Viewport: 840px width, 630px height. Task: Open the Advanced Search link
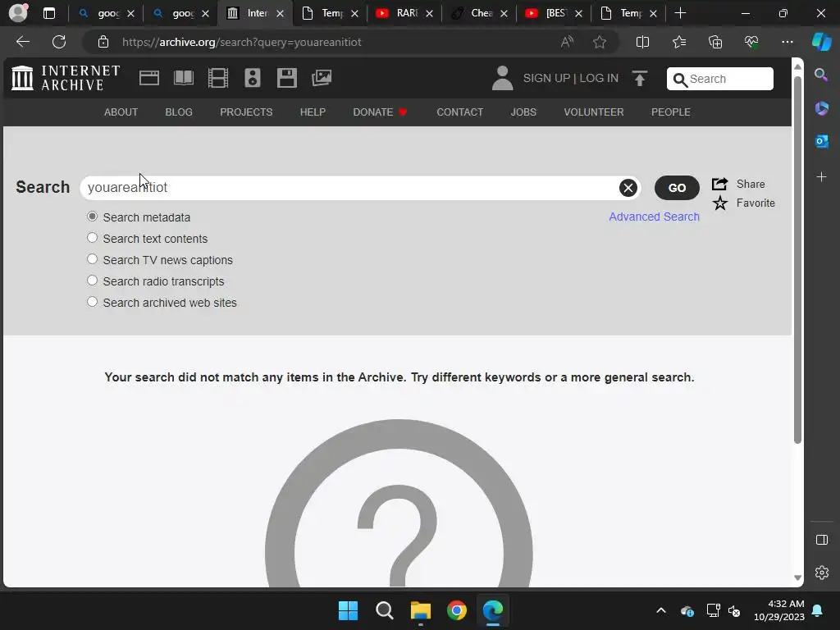click(654, 217)
